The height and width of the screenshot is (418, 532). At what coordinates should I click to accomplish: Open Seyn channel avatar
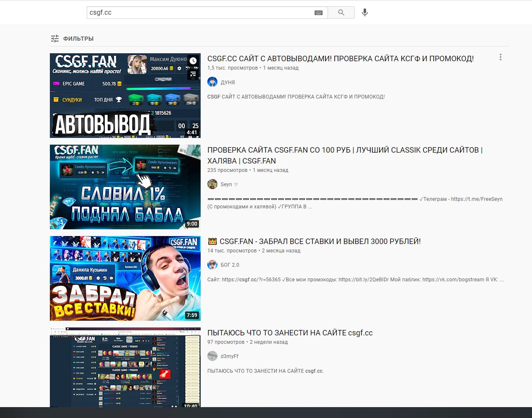(212, 184)
